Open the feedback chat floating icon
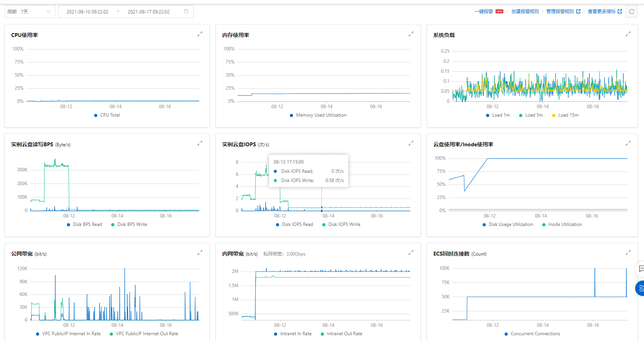 [641, 269]
